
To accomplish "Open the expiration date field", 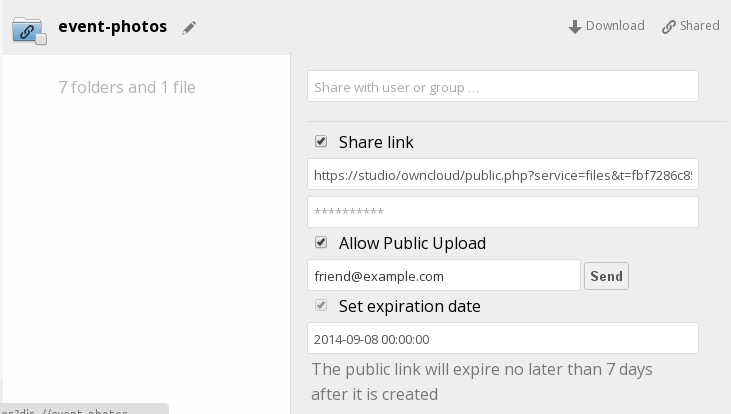I will tap(502, 338).
